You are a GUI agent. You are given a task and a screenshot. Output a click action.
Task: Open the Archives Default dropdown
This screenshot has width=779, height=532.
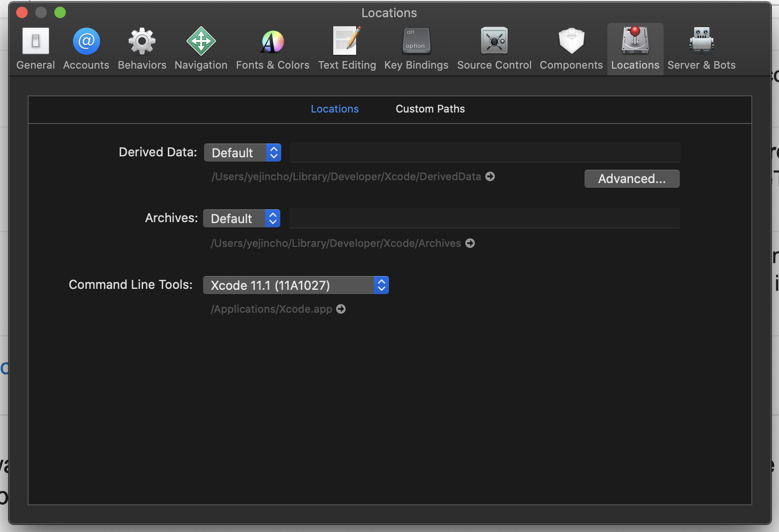[242, 218]
